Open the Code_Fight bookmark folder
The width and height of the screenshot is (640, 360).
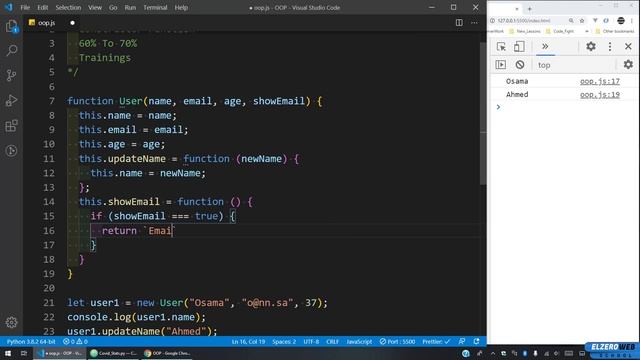coord(560,31)
